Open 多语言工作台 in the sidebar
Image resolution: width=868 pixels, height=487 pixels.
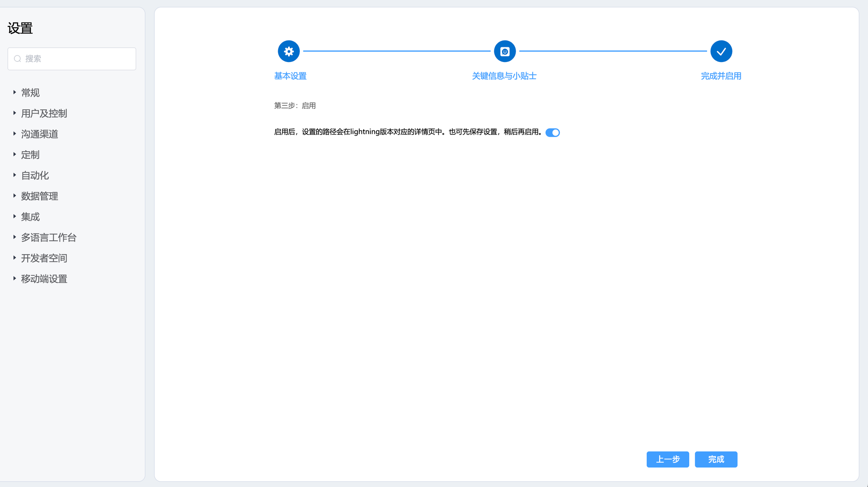click(x=49, y=238)
